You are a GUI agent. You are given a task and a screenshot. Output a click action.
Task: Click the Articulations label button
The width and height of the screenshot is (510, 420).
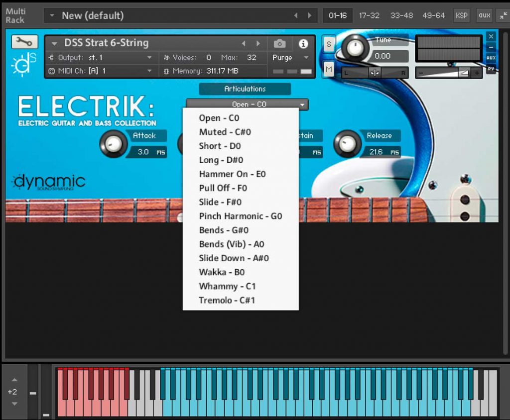coord(245,89)
